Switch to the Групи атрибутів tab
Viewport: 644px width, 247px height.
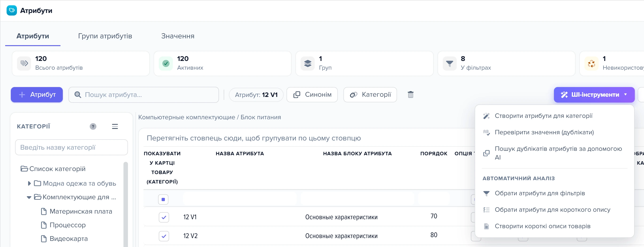105,36
